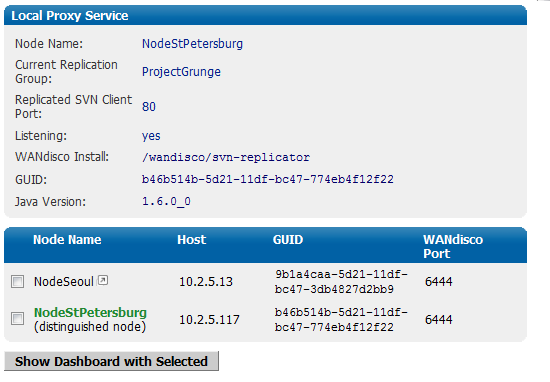Image resolution: width=550 pixels, height=382 pixels.
Task: Open the green NodeStPetersburg node link
Action: point(90,312)
